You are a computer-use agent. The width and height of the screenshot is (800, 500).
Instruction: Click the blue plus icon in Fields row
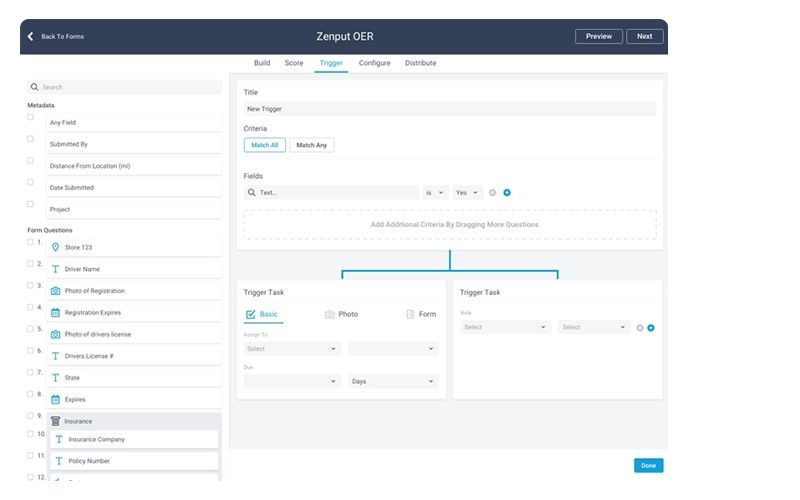click(x=507, y=192)
